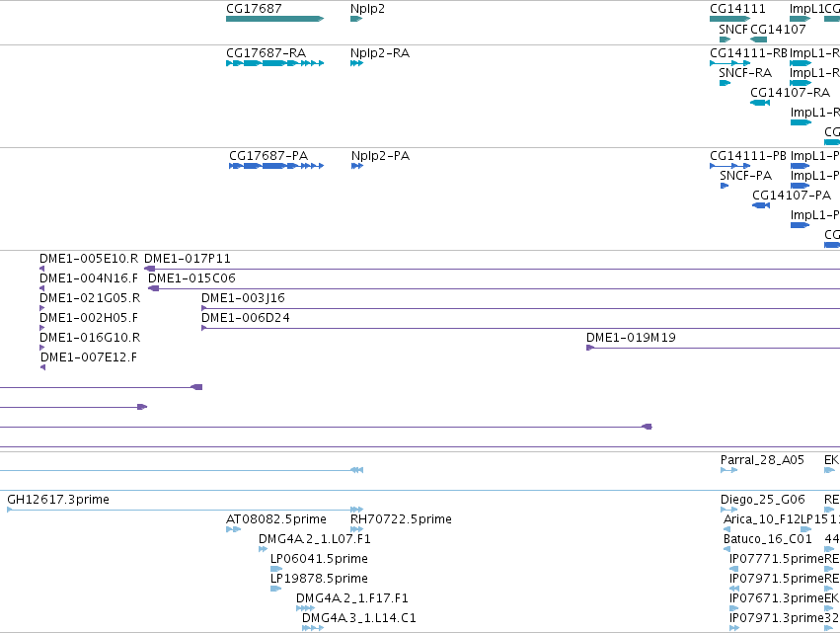Select the DME1-005E10.R clone end marker
The image size is (840, 633).
click(42, 269)
